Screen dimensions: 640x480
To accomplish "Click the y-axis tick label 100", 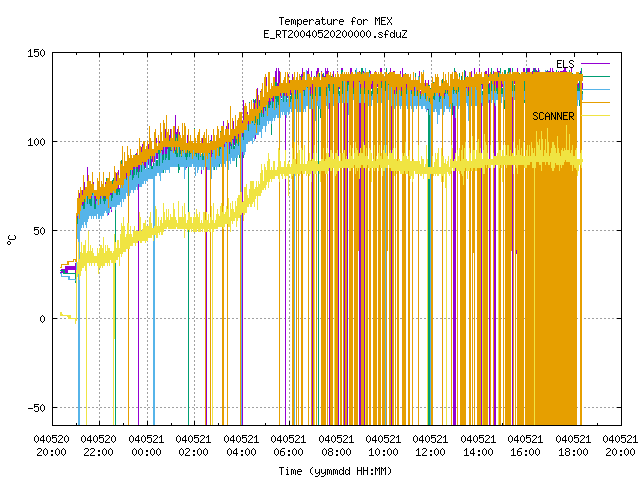I will [36, 142].
